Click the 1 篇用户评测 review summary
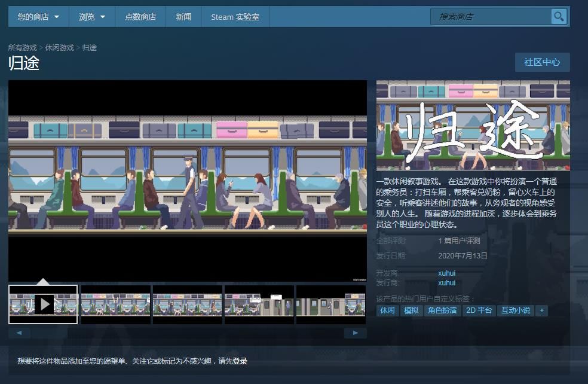The width and height of the screenshot is (588, 384). [459, 240]
